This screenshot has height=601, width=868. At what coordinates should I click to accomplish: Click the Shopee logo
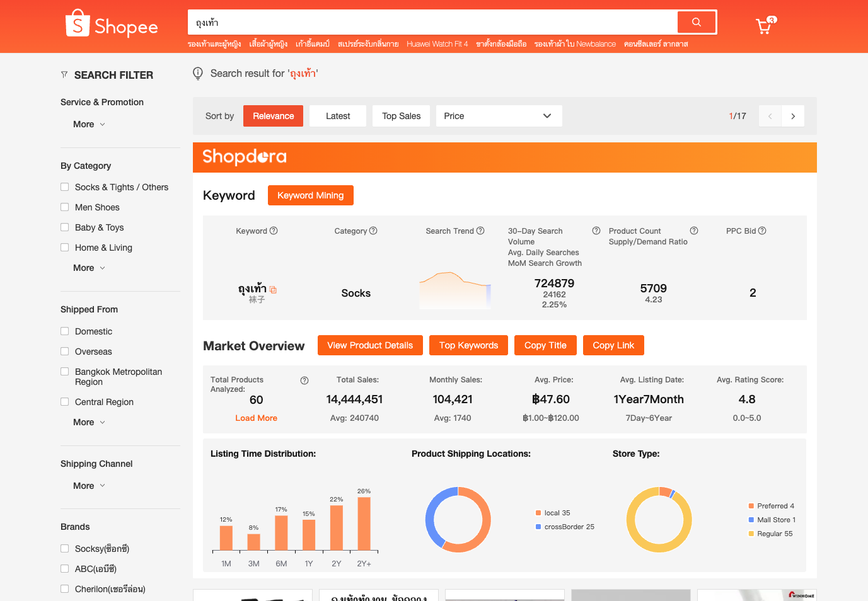(112, 25)
